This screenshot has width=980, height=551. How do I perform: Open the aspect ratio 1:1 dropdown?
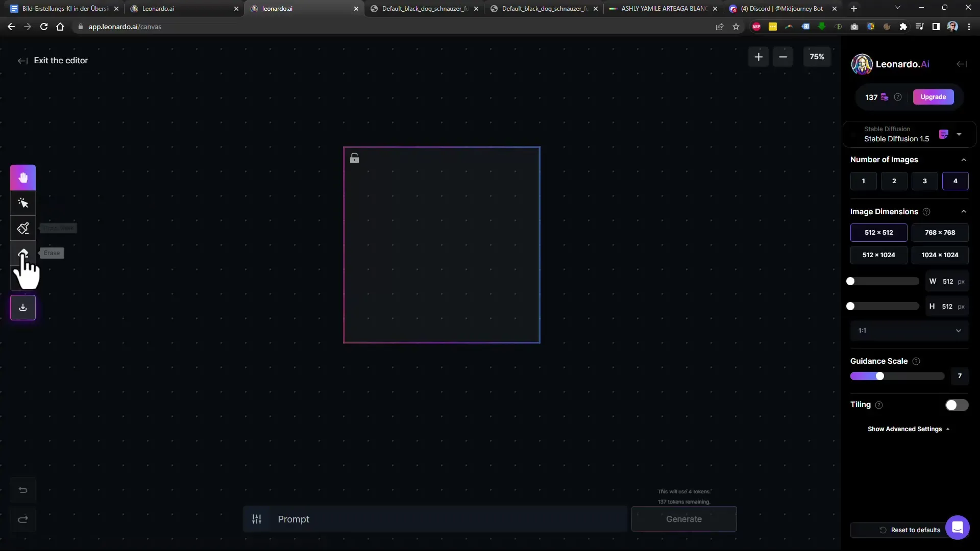909,330
